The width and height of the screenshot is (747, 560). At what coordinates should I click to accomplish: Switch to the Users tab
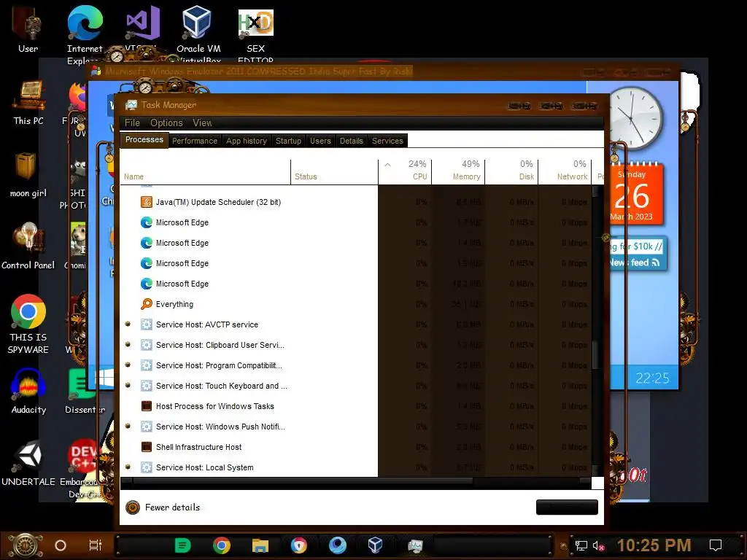click(x=320, y=141)
